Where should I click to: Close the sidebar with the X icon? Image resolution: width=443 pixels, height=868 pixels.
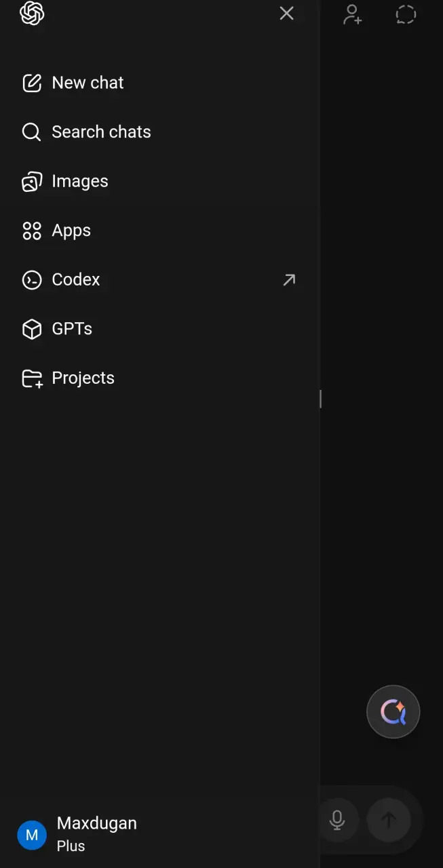[x=286, y=13]
